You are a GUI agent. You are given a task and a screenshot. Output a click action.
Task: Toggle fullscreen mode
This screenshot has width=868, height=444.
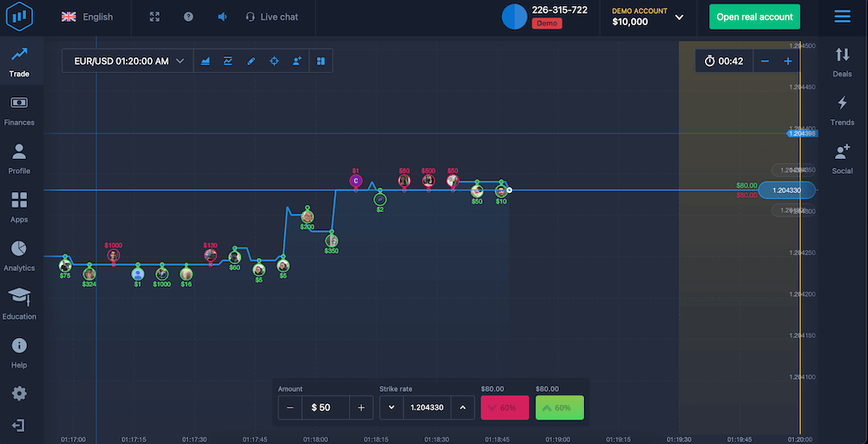[155, 17]
